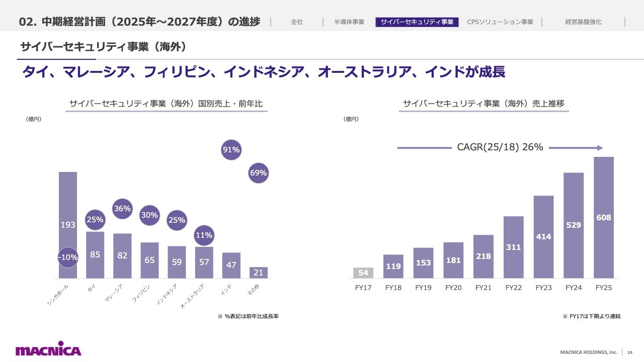Click the FY25 bar showing 608

pos(604,218)
